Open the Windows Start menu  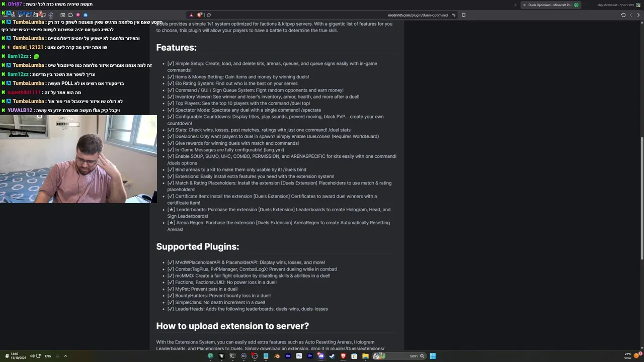tap(433, 356)
